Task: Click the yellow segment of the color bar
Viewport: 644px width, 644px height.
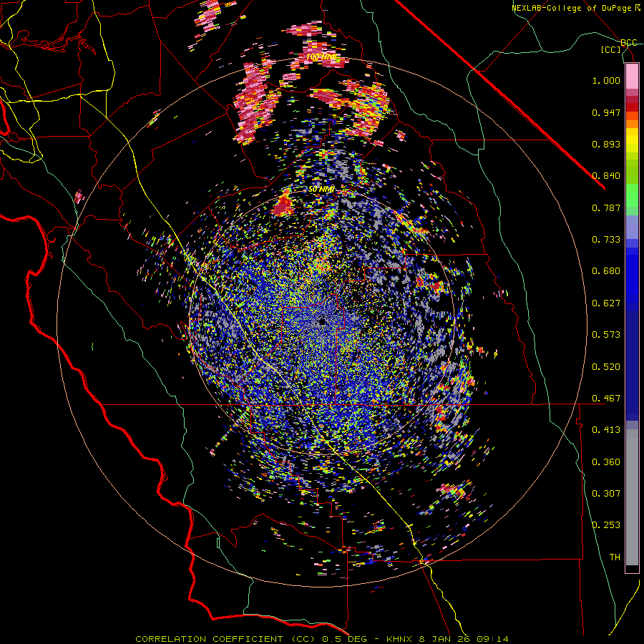Action: 632,140
